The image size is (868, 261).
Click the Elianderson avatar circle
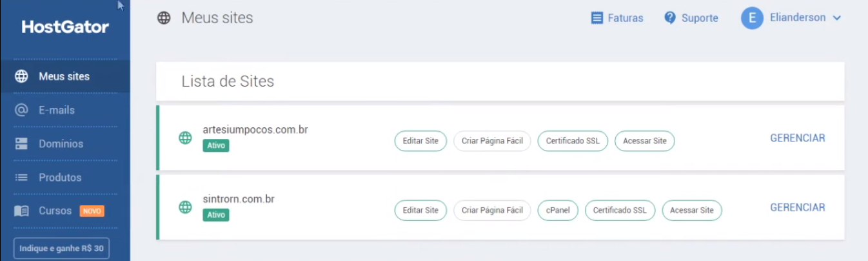(x=752, y=17)
